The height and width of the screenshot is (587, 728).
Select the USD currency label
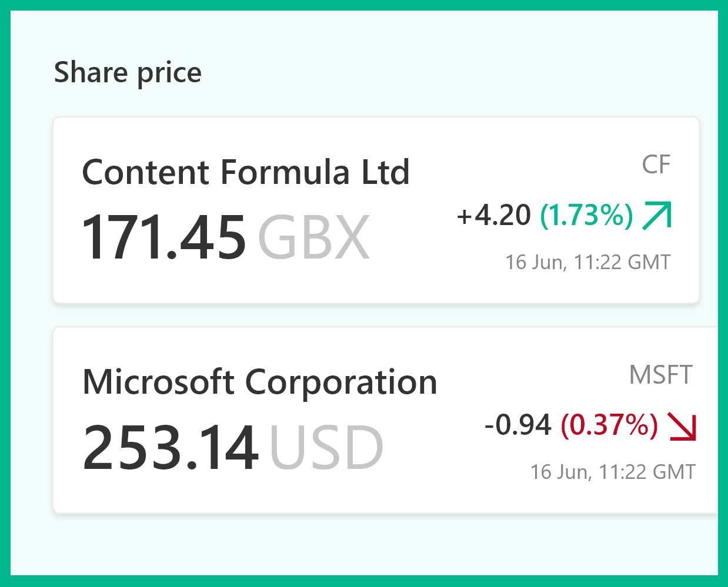(x=326, y=448)
